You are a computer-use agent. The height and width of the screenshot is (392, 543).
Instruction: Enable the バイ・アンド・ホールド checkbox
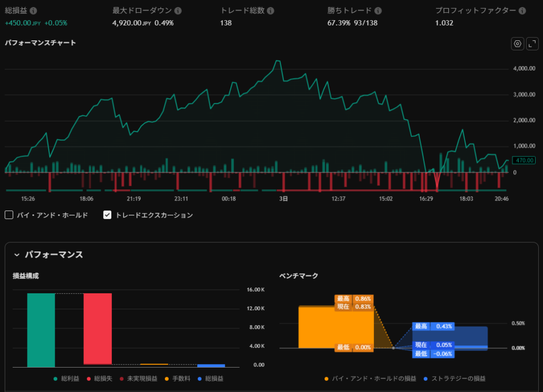[9, 215]
